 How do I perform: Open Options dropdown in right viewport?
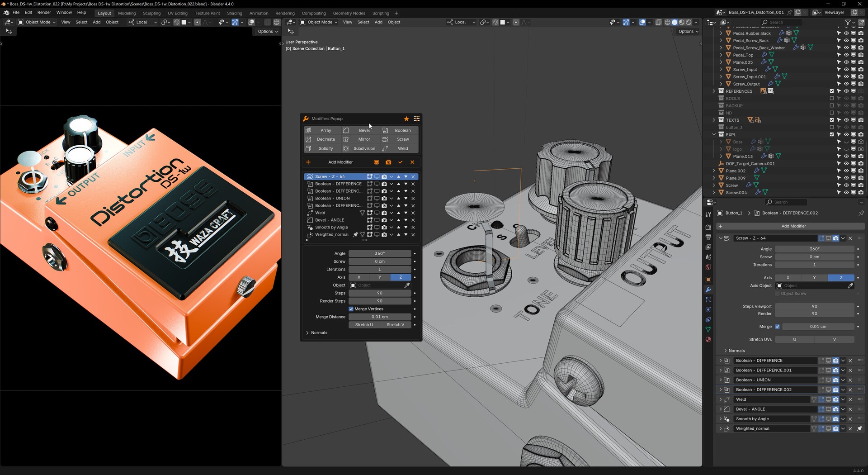click(x=688, y=31)
